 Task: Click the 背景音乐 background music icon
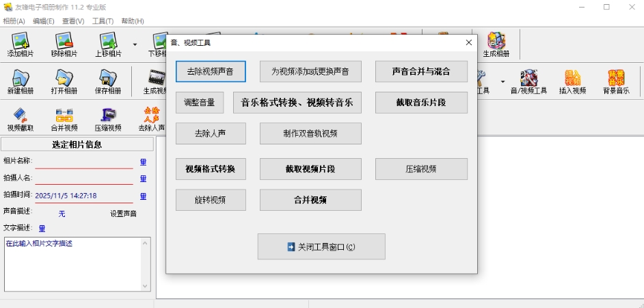coord(616,81)
